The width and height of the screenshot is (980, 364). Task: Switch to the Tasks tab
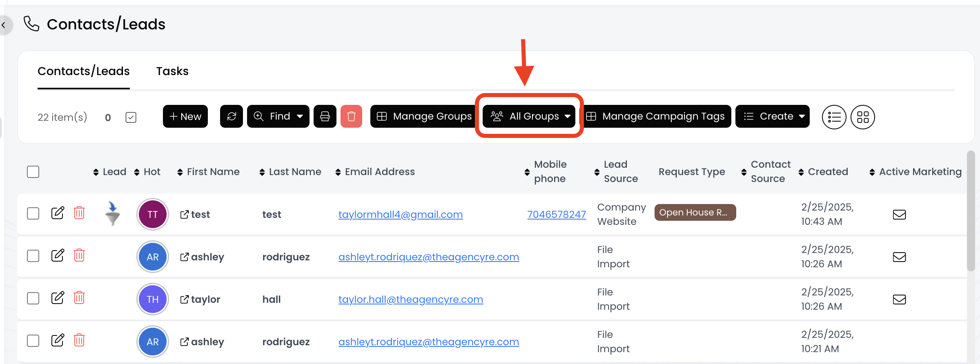click(x=172, y=71)
